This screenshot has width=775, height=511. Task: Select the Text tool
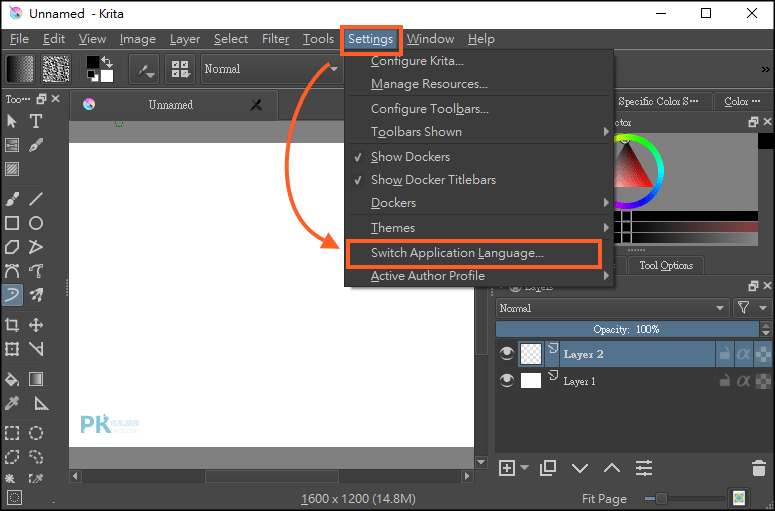click(x=36, y=121)
